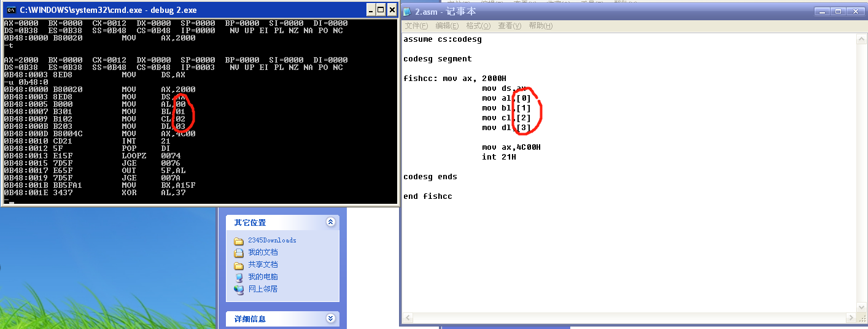
Task: Close the 2.asm Notepad window
Action: pyautogui.click(x=856, y=11)
